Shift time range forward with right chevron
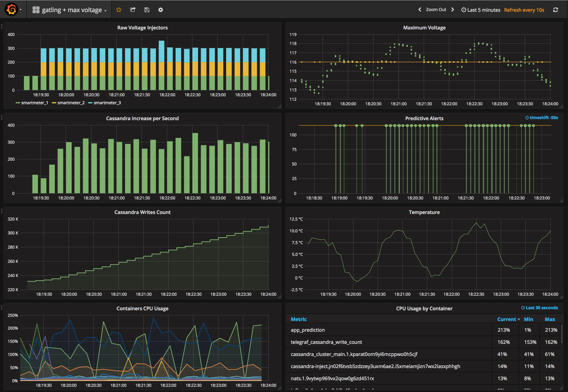568x392 pixels. [x=452, y=10]
